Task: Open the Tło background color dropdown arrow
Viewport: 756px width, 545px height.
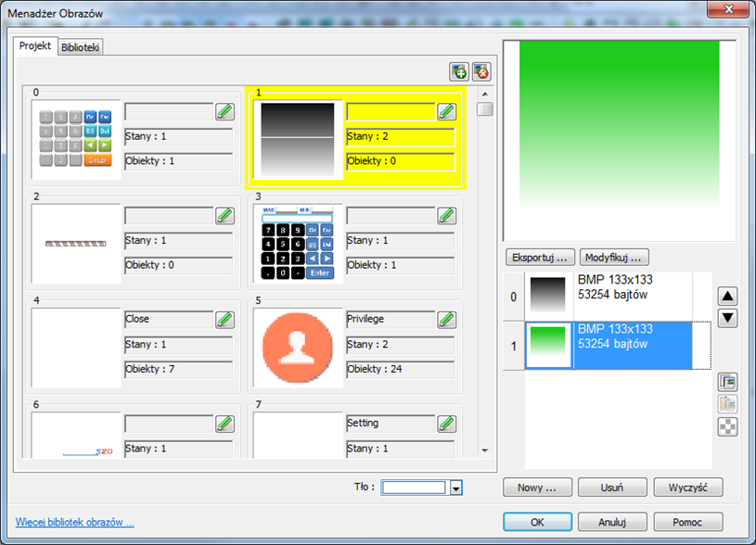Action: coord(456,488)
